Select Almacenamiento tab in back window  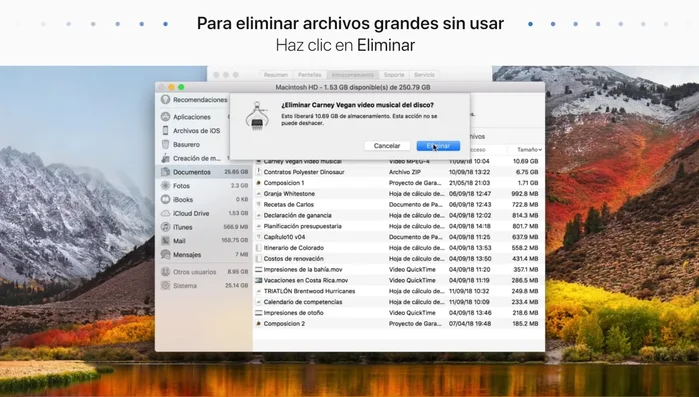[x=353, y=75]
